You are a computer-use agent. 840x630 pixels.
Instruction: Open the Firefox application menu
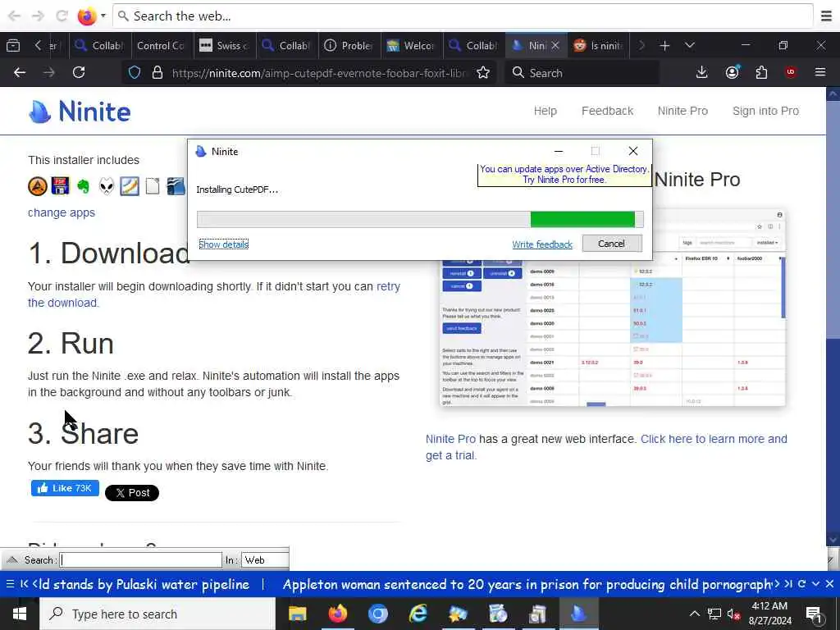tap(819, 72)
